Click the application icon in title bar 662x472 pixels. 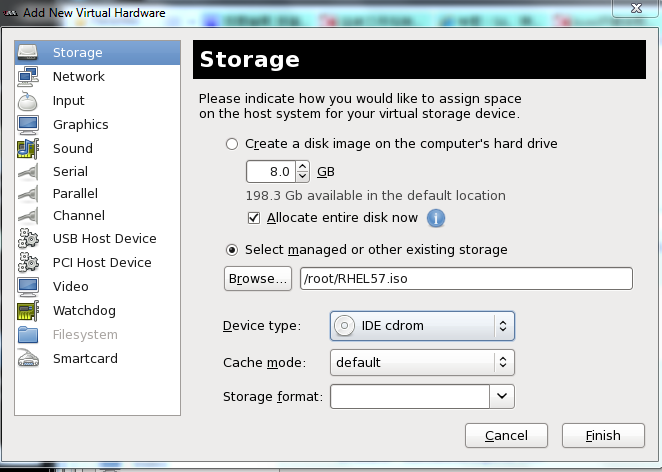(10, 13)
